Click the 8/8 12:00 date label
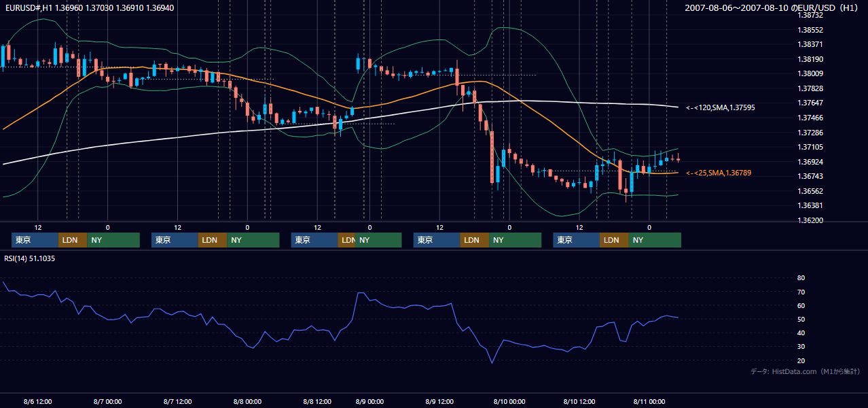Screen dimensions: 868x408 (317, 401)
